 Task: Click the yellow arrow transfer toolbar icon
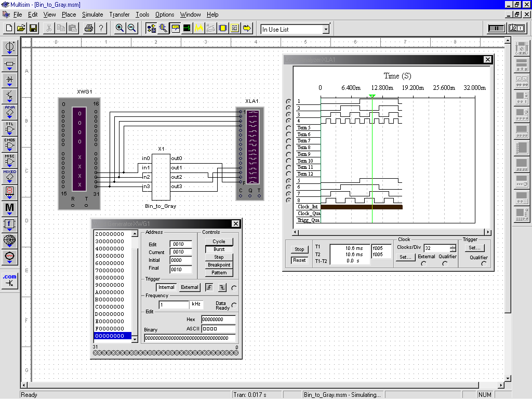(247, 28)
